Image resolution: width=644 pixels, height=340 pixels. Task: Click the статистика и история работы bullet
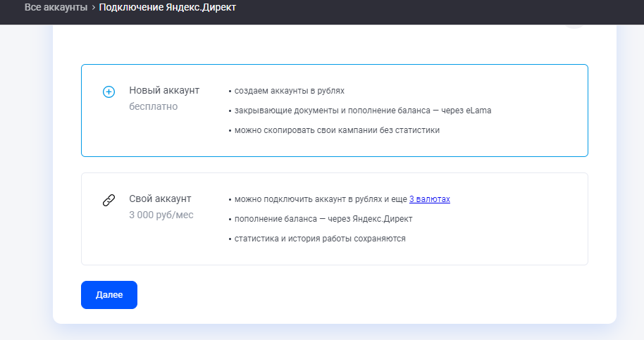(x=320, y=239)
